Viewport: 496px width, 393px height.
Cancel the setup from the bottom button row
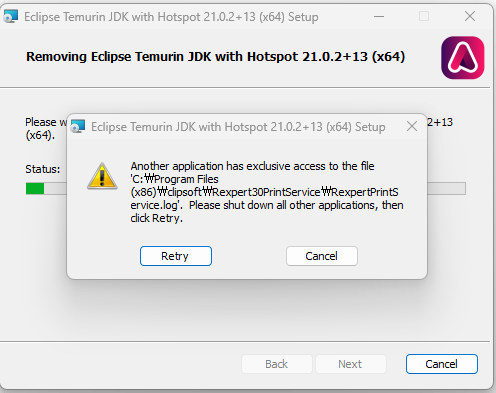(x=442, y=364)
